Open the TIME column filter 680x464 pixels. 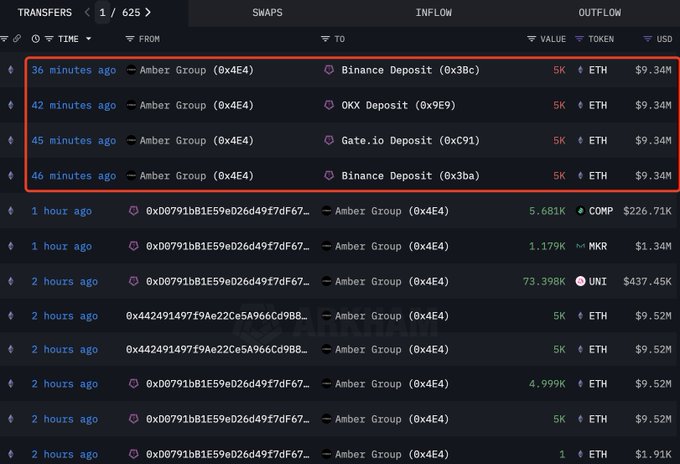tap(49, 39)
